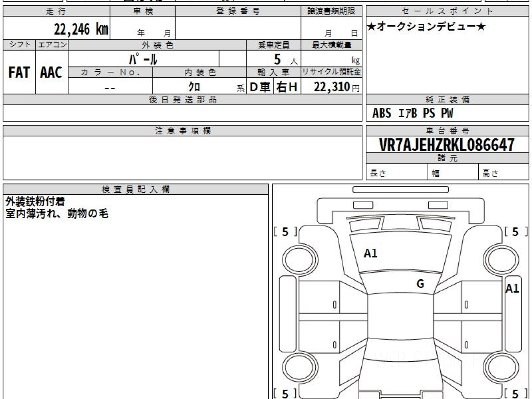Image resolution: width=532 pixels, height=399 pixels.
Task: Select the FAT transmission value
Action: (x=19, y=73)
